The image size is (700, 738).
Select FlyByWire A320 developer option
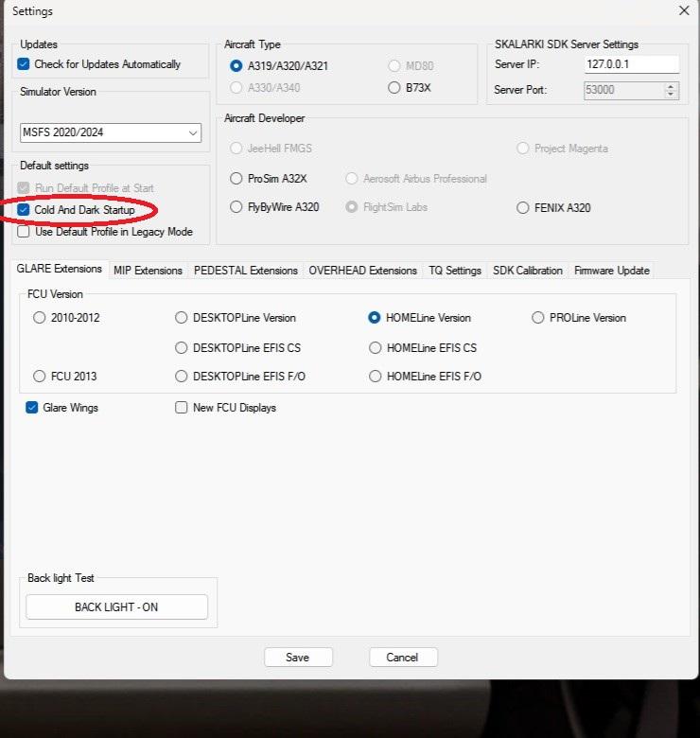click(x=236, y=207)
